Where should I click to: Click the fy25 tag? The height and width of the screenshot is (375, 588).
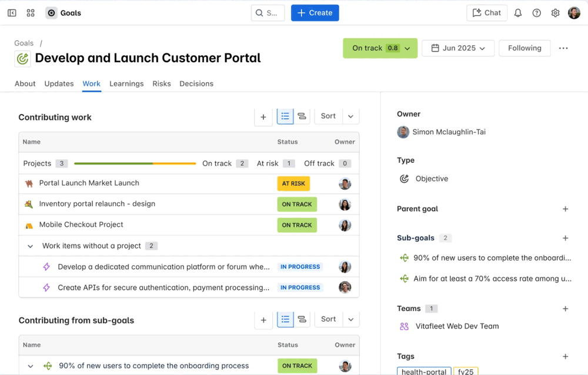pos(466,371)
